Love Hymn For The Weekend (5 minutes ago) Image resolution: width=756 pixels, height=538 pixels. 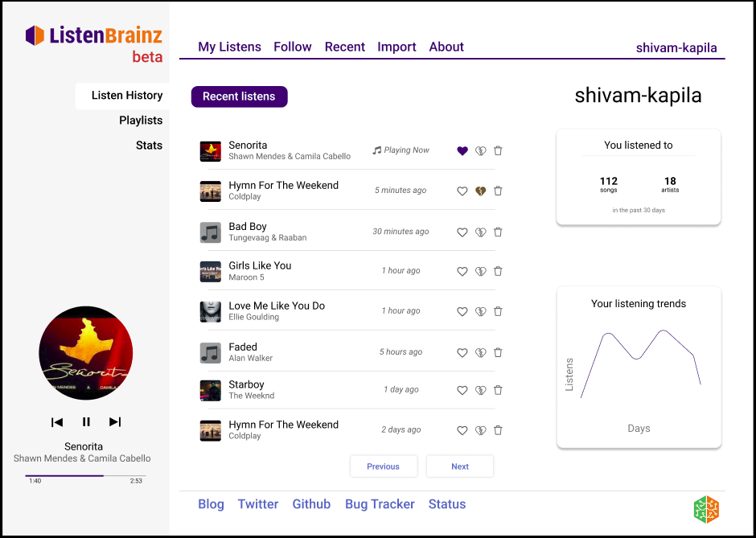pos(462,191)
